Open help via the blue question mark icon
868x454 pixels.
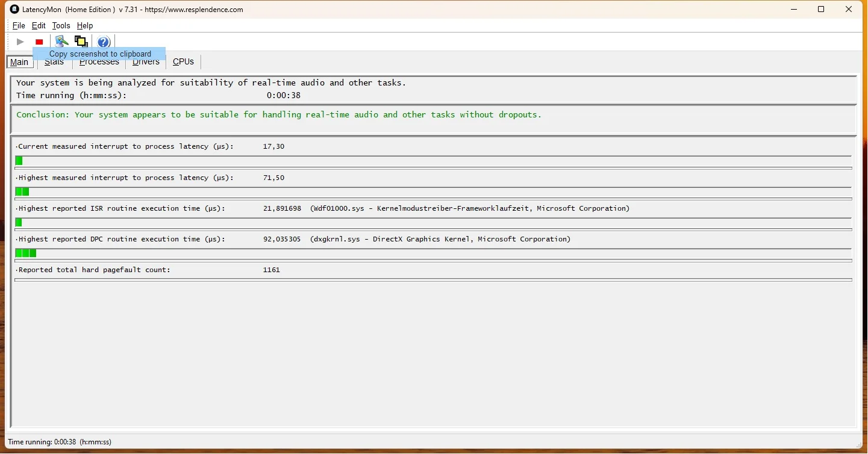click(x=104, y=42)
